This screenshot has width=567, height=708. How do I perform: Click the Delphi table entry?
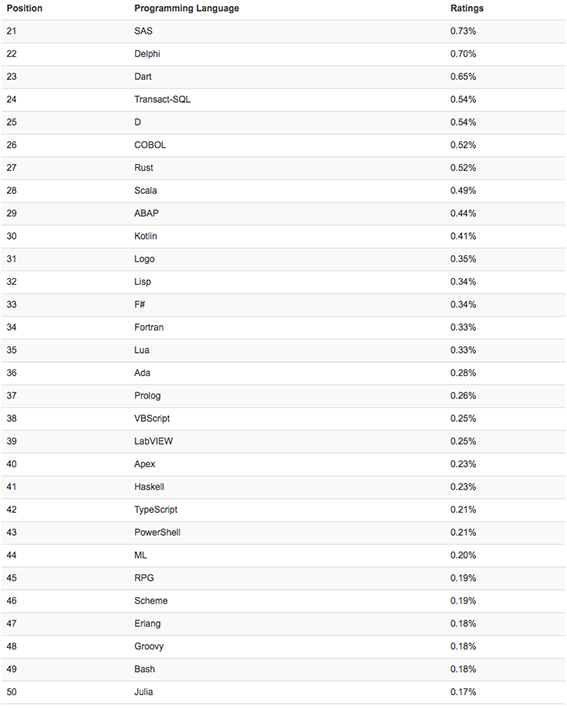click(147, 54)
